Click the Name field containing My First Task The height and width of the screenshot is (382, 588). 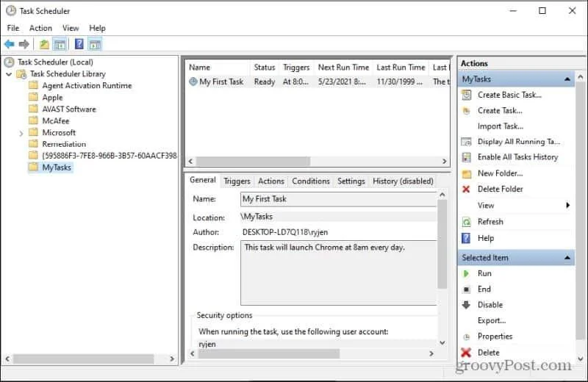point(338,199)
